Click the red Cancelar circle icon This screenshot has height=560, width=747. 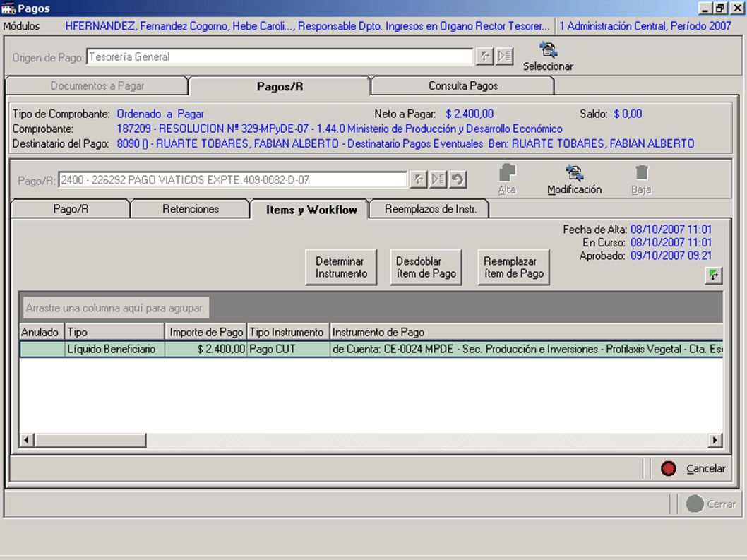[669, 468]
